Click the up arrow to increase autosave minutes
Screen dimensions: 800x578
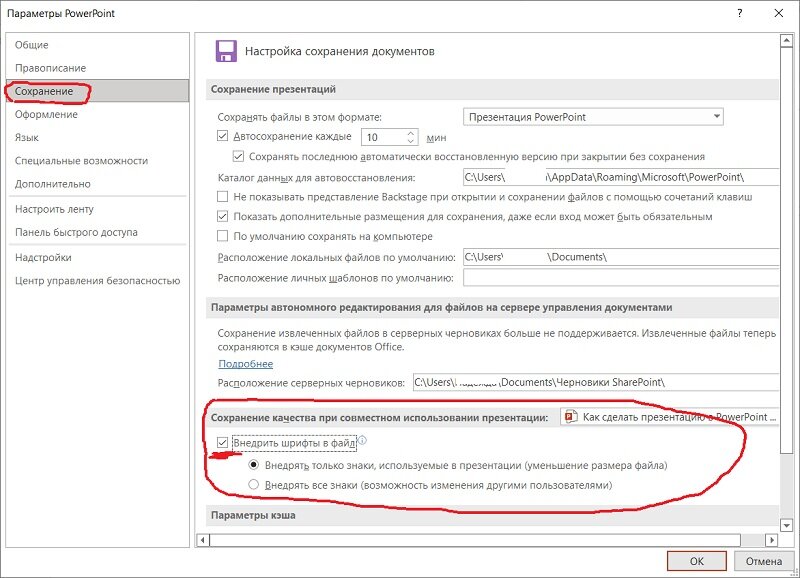(x=411, y=131)
